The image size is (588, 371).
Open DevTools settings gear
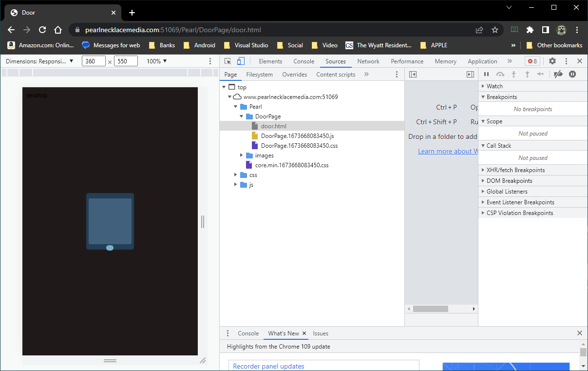coord(552,61)
